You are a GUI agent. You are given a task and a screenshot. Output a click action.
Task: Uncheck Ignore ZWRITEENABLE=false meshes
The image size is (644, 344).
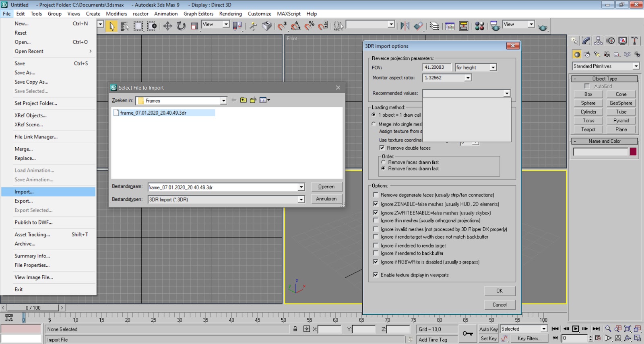[x=376, y=213]
